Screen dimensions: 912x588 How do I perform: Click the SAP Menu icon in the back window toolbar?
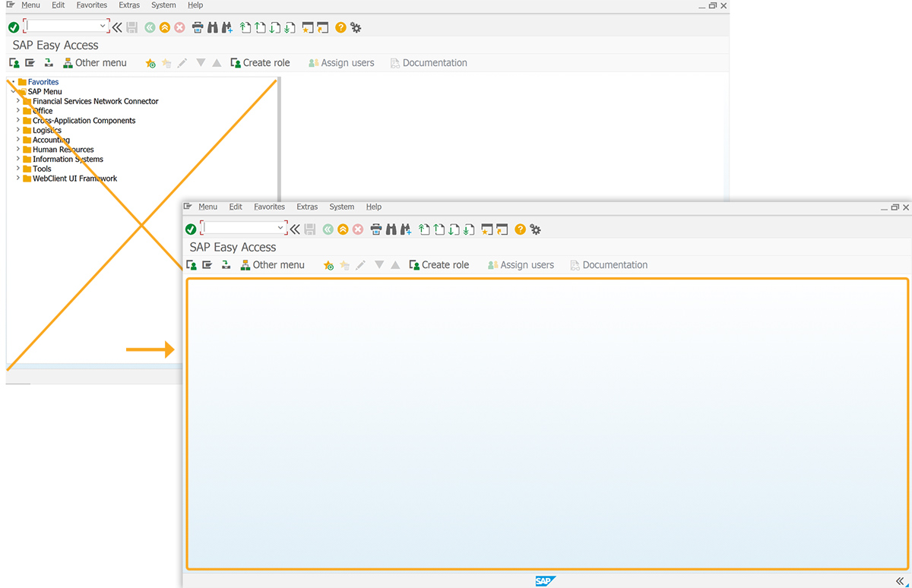pyautogui.click(x=30, y=63)
